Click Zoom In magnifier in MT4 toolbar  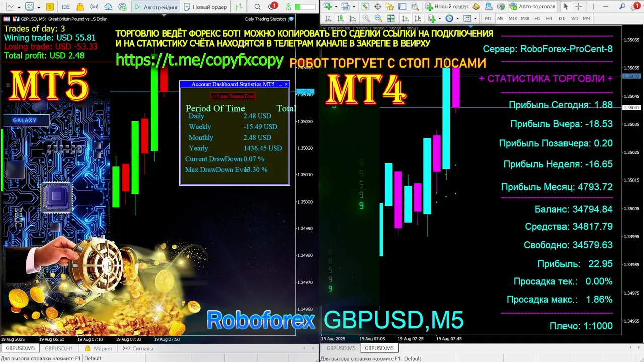tap(366, 18)
